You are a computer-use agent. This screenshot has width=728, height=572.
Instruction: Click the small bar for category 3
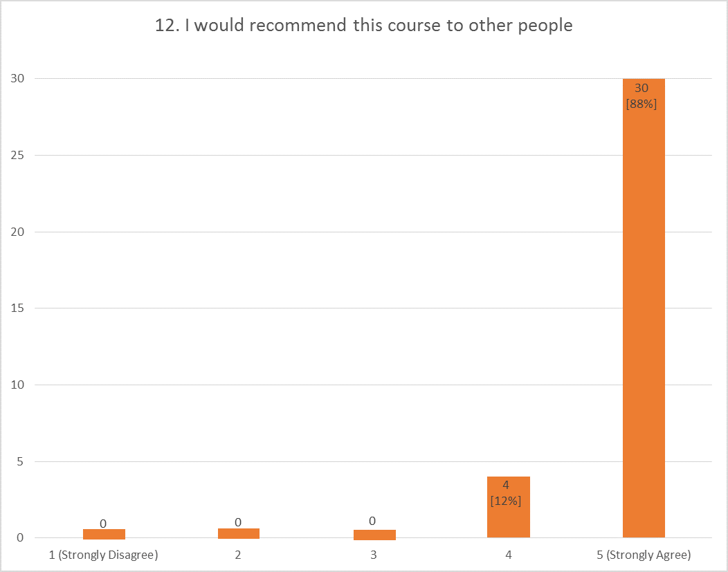pos(374,535)
